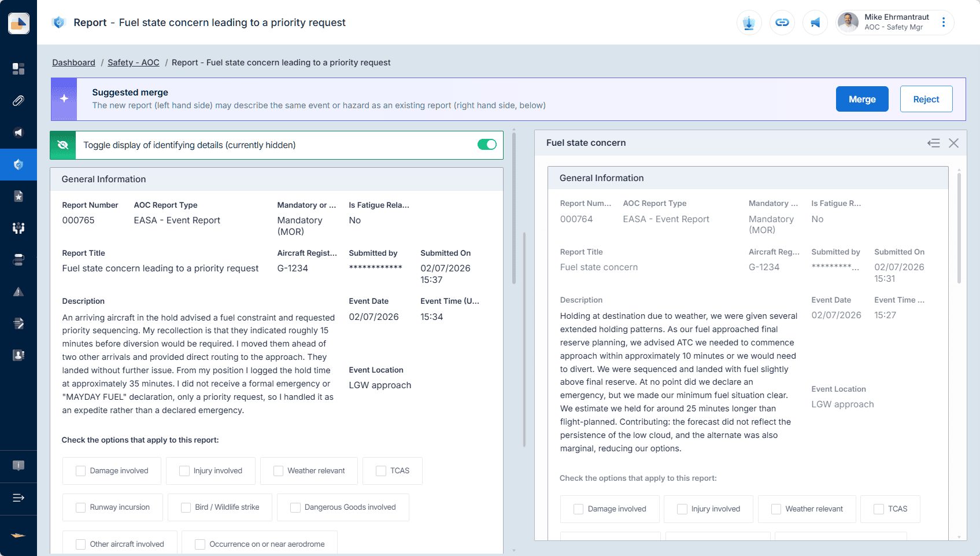Click the right panel vertical scrollbar
The height and width of the screenshot is (556, 980).
[959, 229]
